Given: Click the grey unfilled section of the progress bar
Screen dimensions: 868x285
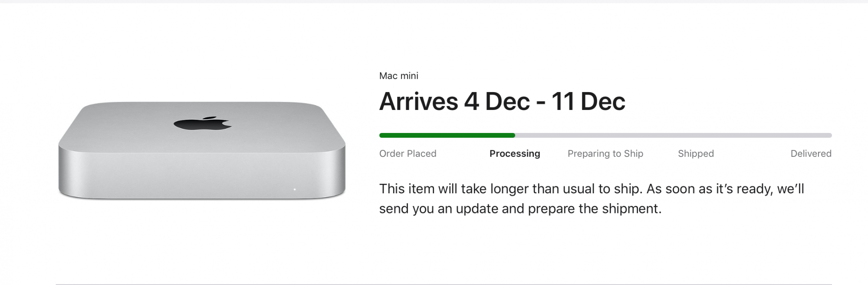Looking at the screenshot, I should click(673, 136).
